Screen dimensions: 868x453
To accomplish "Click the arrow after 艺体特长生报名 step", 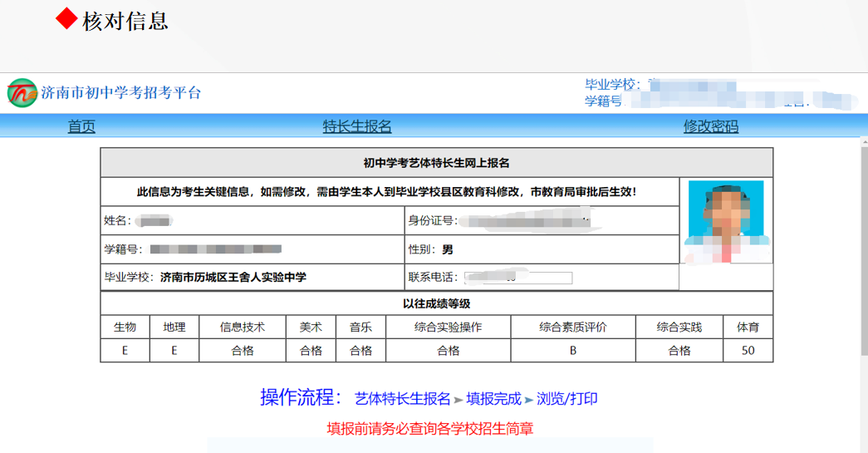I will click(x=459, y=400).
